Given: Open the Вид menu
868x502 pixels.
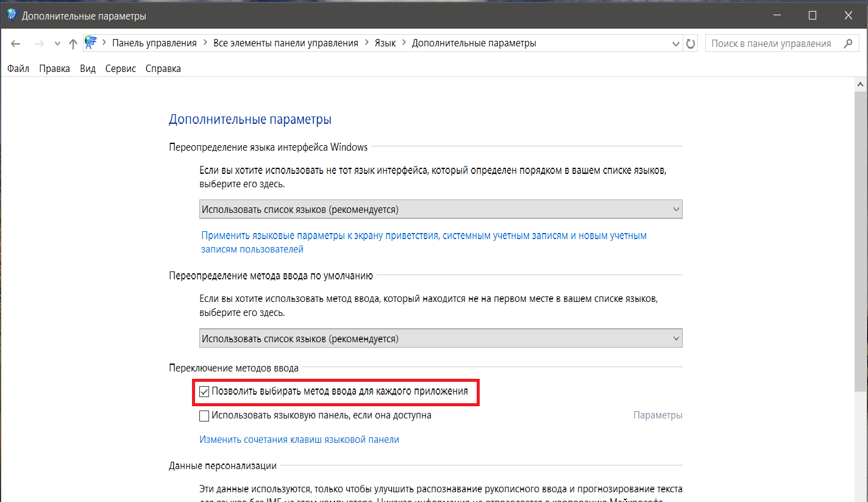Looking at the screenshot, I should (88, 69).
